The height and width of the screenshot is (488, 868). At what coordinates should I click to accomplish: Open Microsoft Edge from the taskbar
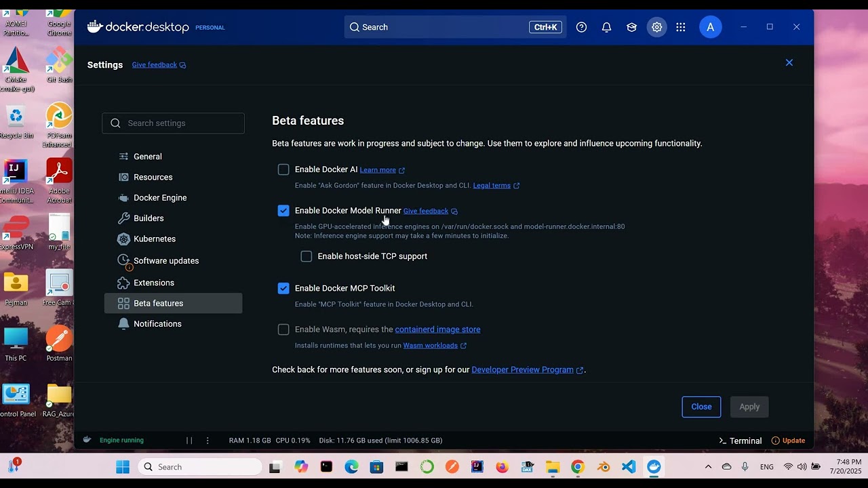[351, 467]
